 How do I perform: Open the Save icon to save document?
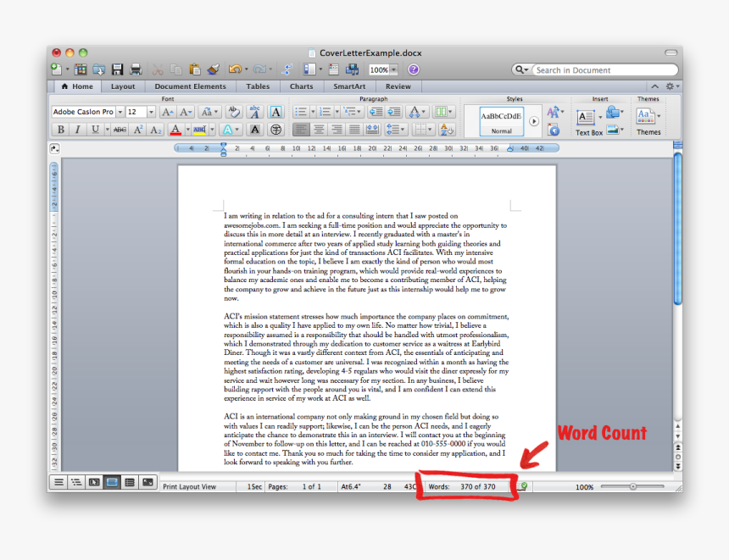tap(119, 69)
